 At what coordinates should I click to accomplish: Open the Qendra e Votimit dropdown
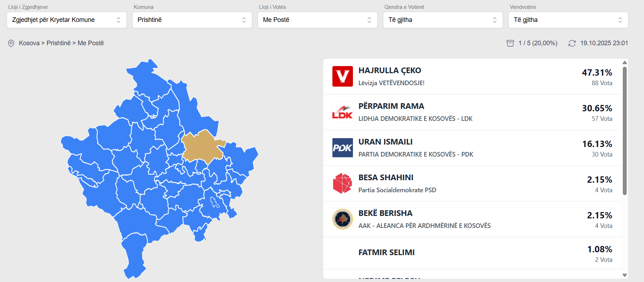(x=443, y=20)
